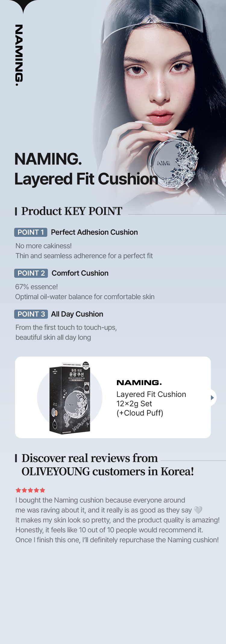Click the gray heart emoji in the review

coord(198,510)
